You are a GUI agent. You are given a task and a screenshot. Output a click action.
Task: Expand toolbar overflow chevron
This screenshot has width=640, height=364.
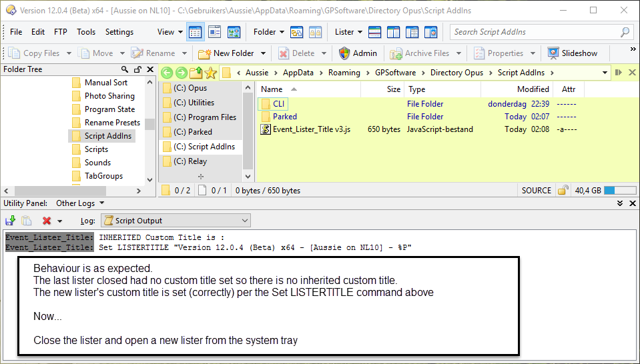633,49
